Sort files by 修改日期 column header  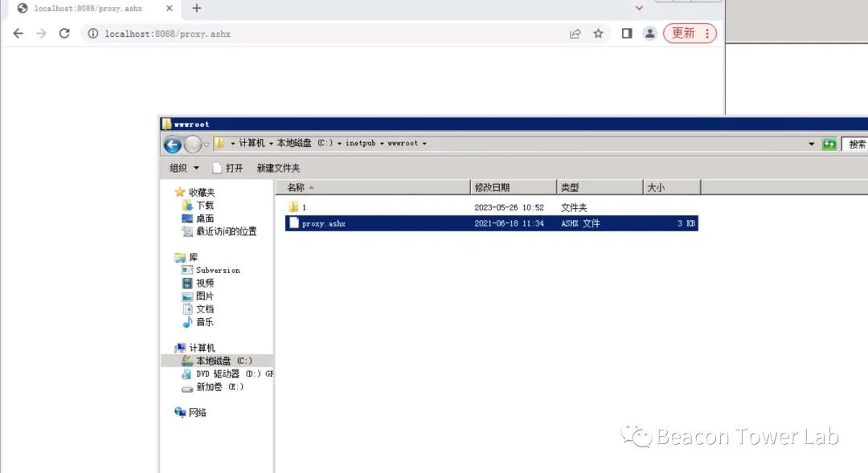(x=492, y=187)
